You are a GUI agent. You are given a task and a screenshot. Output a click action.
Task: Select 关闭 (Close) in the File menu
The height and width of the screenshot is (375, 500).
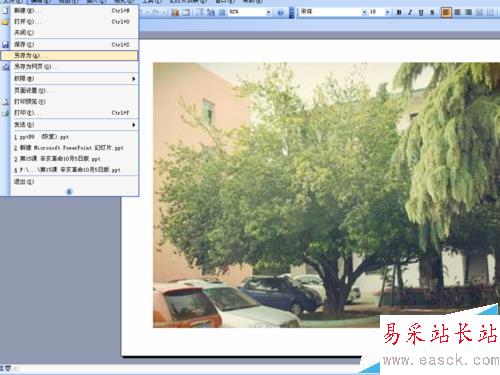[x=69, y=32]
